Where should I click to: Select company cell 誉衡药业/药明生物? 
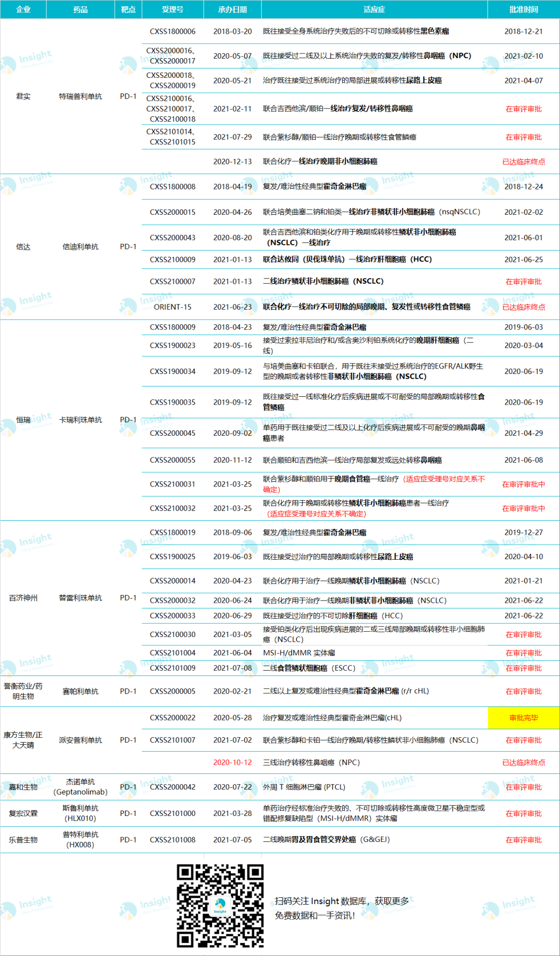click(x=23, y=691)
